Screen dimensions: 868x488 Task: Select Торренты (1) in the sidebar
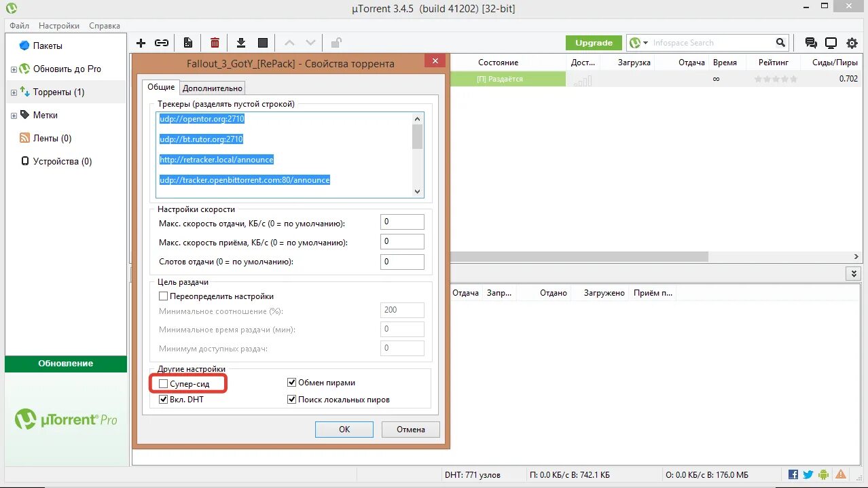point(59,92)
